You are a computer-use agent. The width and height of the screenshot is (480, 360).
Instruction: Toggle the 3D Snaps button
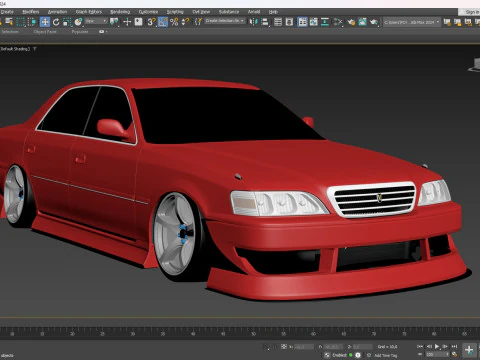click(151, 22)
